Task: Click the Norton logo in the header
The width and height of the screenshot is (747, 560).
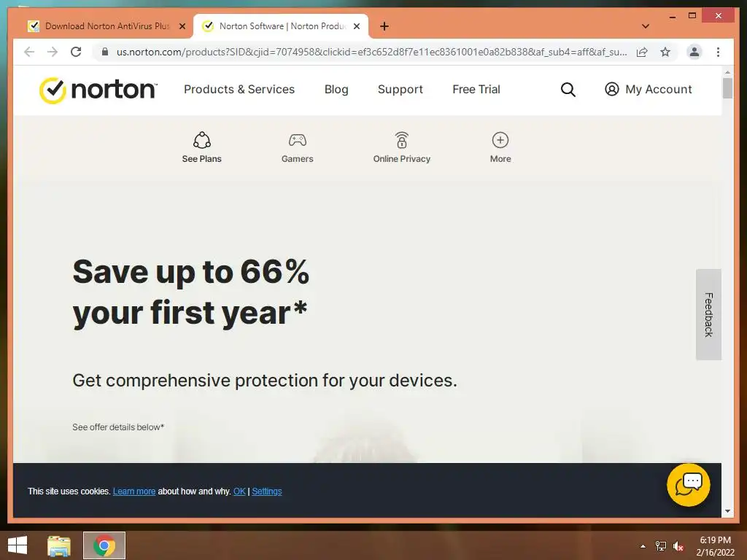Action: pos(98,90)
